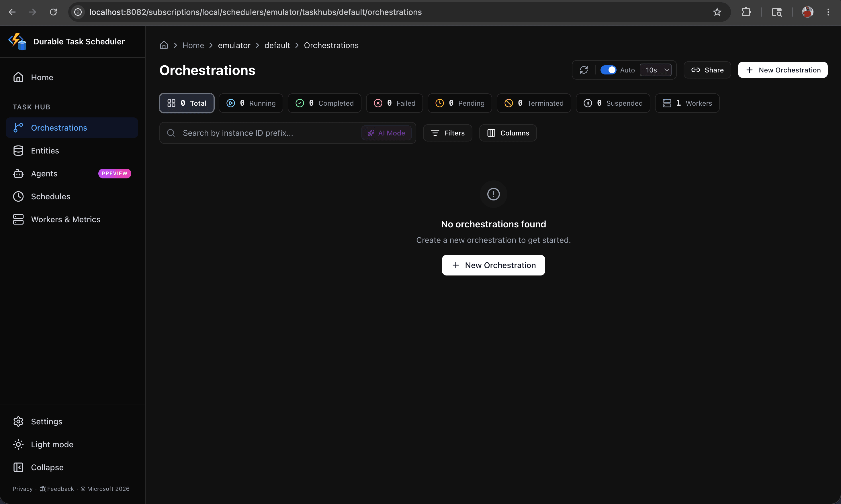
Task: Click the tab search icon in the browser toolbar
Action: tap(777, 12)
